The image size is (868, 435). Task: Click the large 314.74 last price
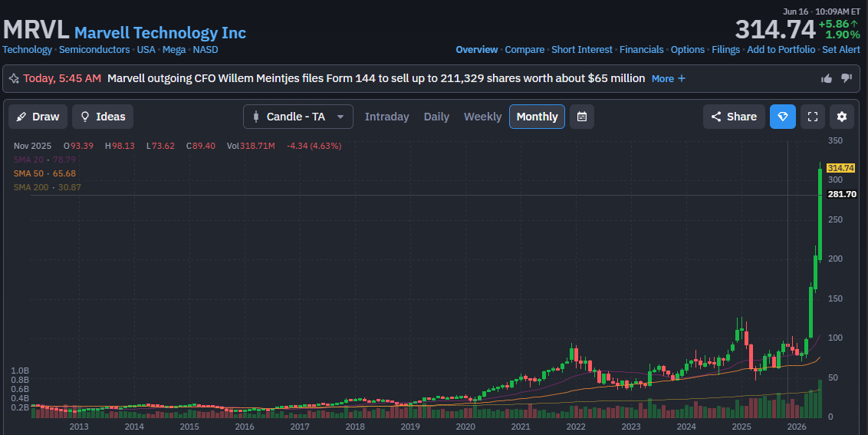pyautogui.click(x=775, y=30)
